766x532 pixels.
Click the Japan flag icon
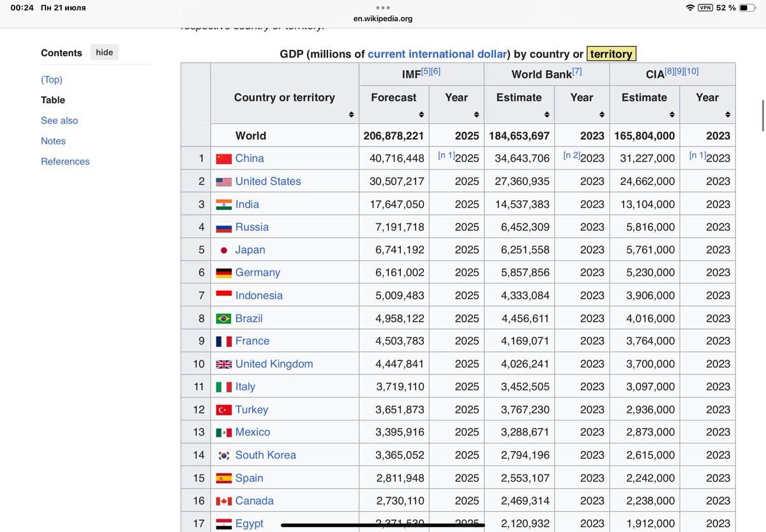point(223,250)
